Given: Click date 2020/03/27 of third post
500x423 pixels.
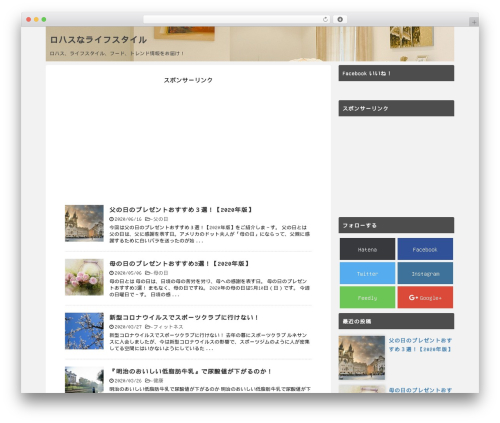Looking at the screenshot, I should coord(128,327).
